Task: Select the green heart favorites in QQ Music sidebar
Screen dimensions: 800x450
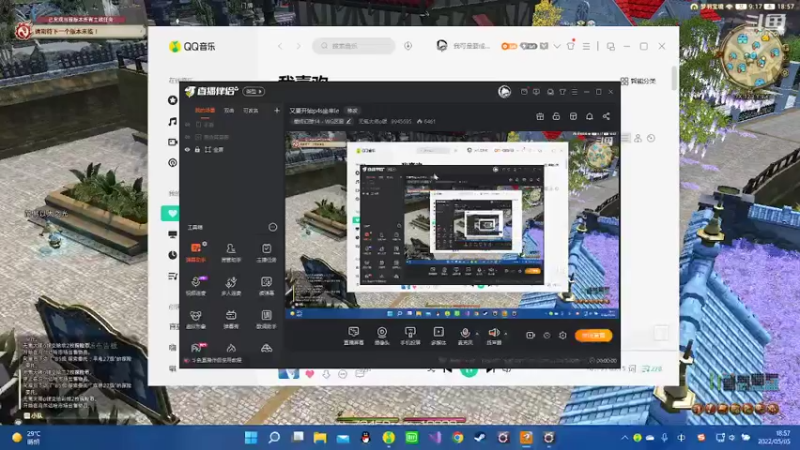Action: click(170, 213)
